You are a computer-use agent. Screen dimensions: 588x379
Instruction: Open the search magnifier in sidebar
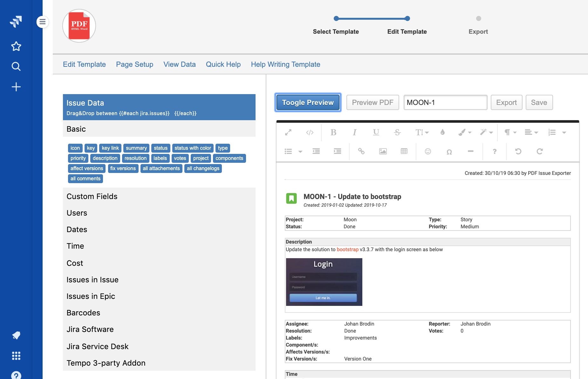click(x=16, y=66)
